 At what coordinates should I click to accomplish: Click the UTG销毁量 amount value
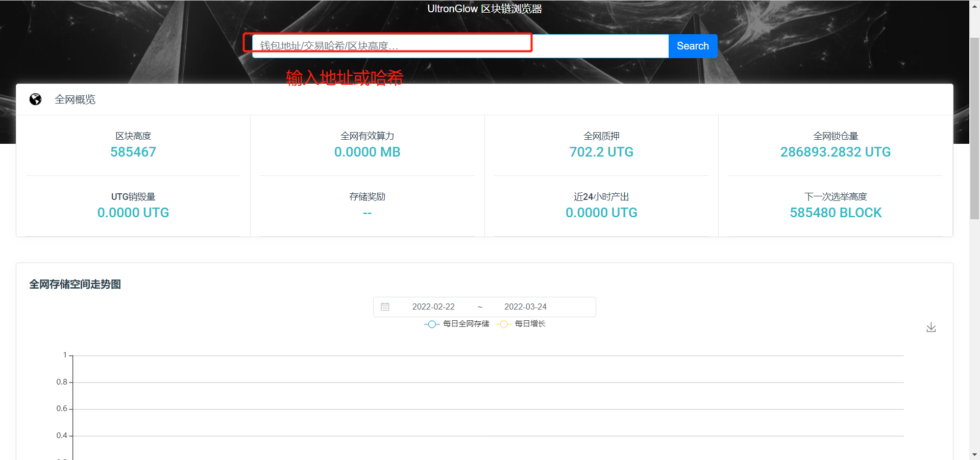pyautogui.click(x=133, y=213)
